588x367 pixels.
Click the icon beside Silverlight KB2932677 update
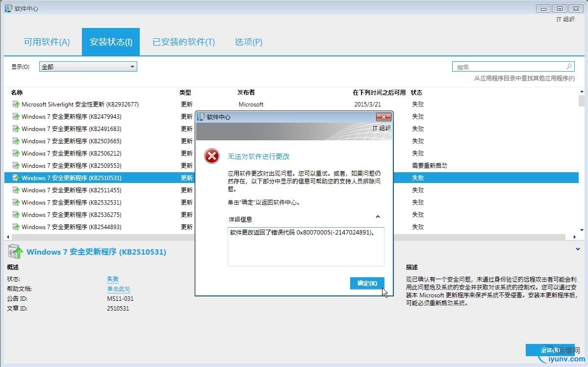[16, 105]
